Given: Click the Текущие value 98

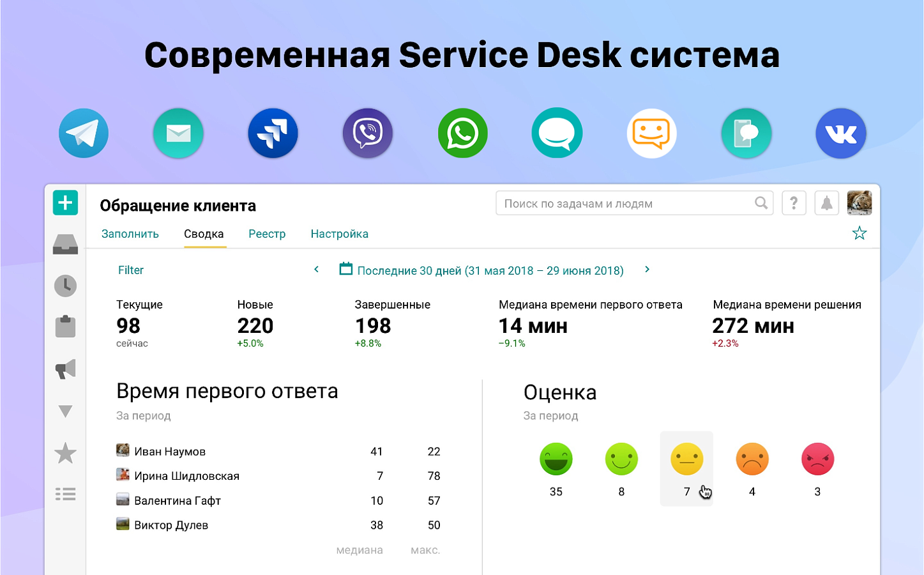Looking at the screenshot, I should [x=128, y=326].
